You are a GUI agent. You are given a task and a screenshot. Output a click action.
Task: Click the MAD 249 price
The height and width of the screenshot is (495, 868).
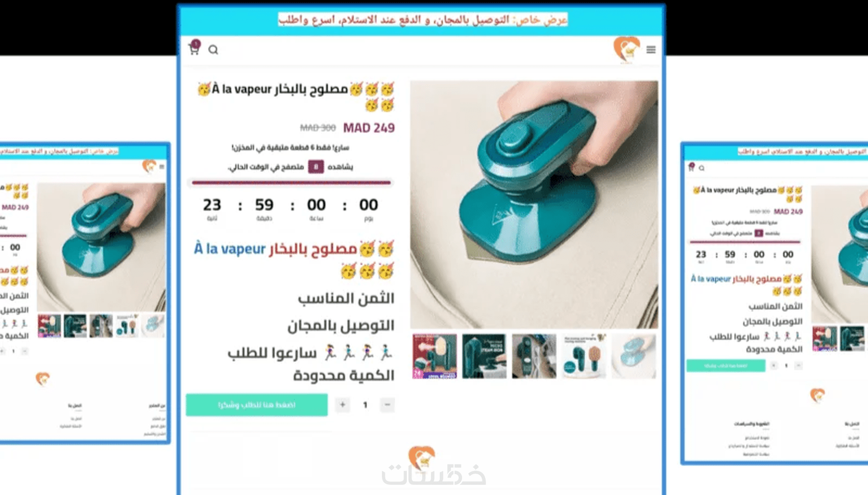369,128
